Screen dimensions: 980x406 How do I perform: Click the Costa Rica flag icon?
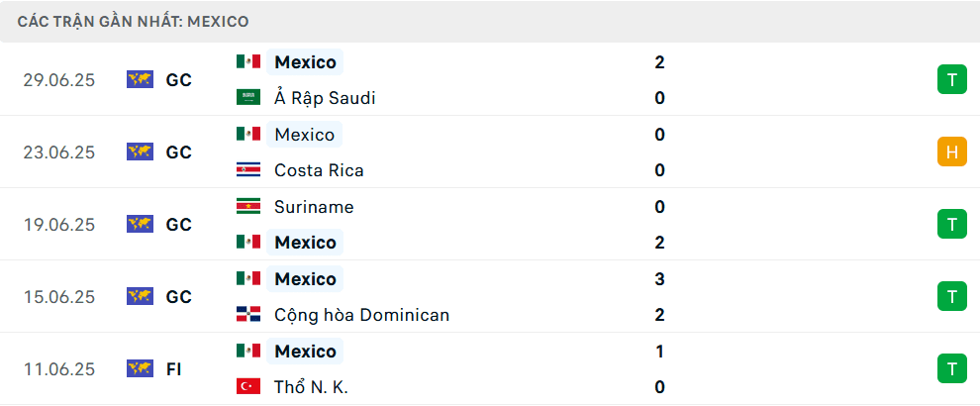[247, 170]
